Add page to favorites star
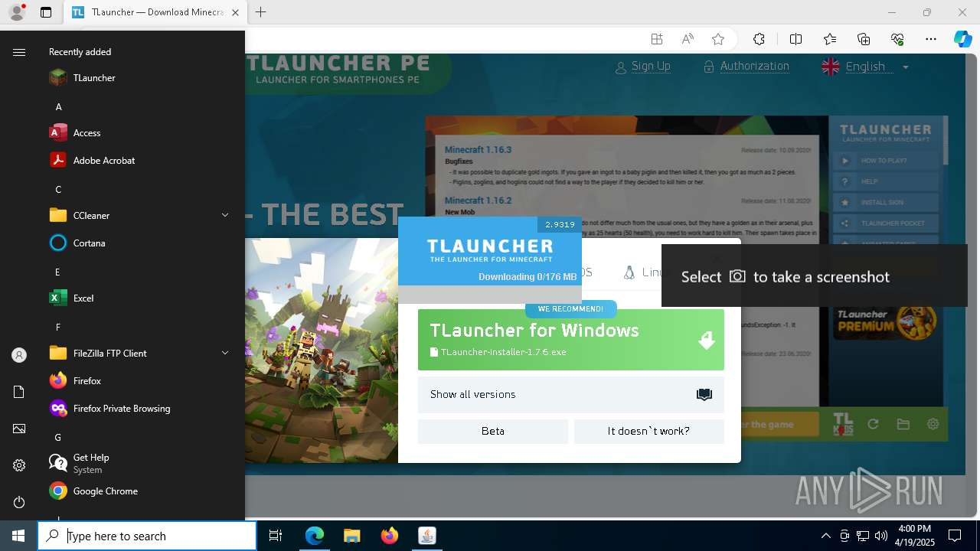Image resolution: width=980 pixels, height=551 pixels. (717, 39)
